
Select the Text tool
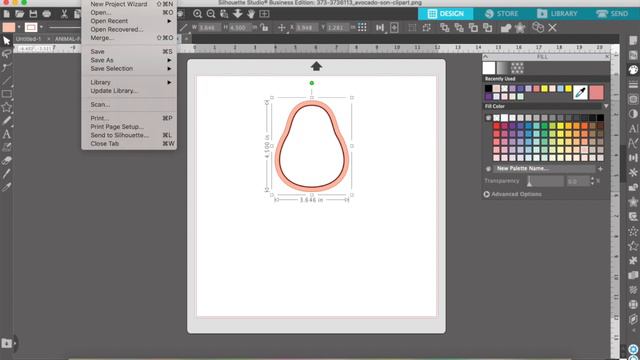[6, 134]
